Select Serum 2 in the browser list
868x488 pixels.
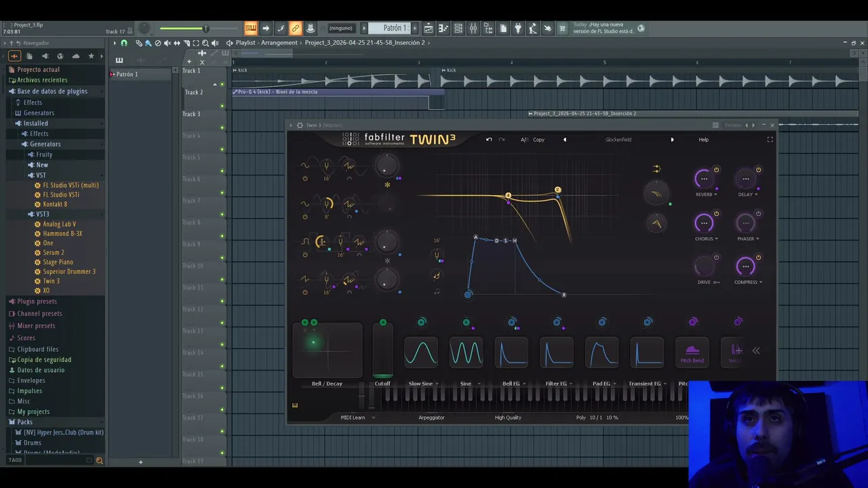[53, 253]
